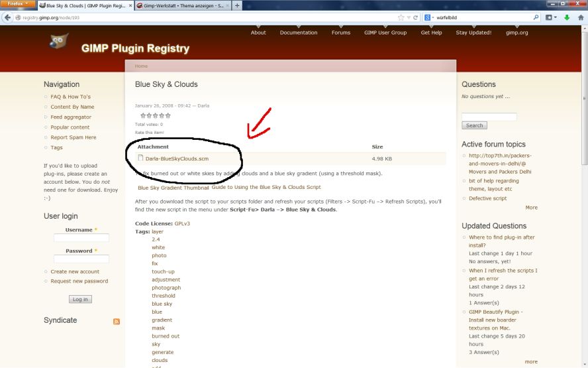The width and height of the screenshot is (588, 368).
Task: Open the Documentation menu item
Action: tap(299, 32)
